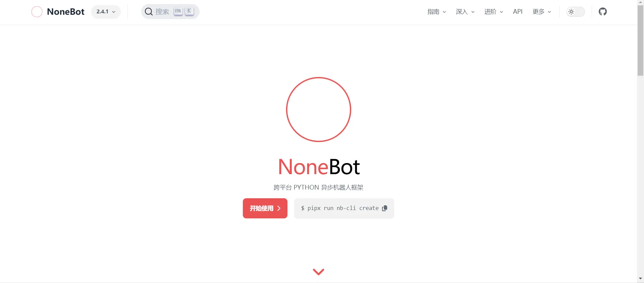Click the arrow icon in 开始使用 button
The width and height of the screenshot is (644, 283).
279,208
